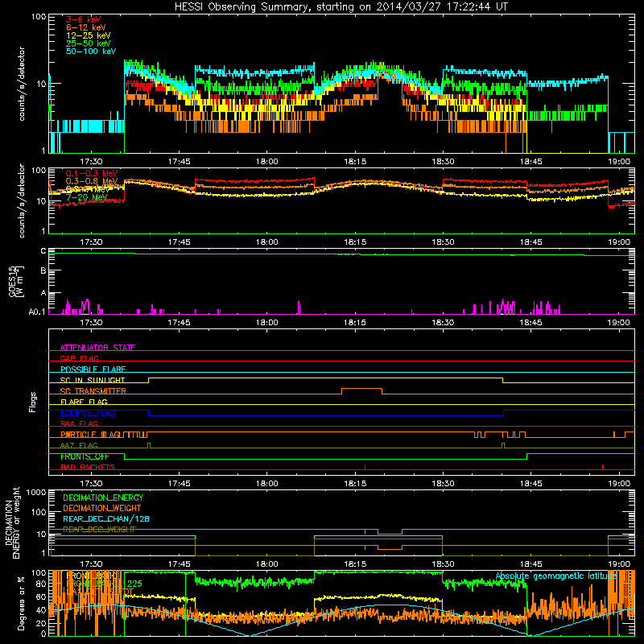
Task: Click the red 0.1-0.3 MeV legend label
Action: pos(91,173)
